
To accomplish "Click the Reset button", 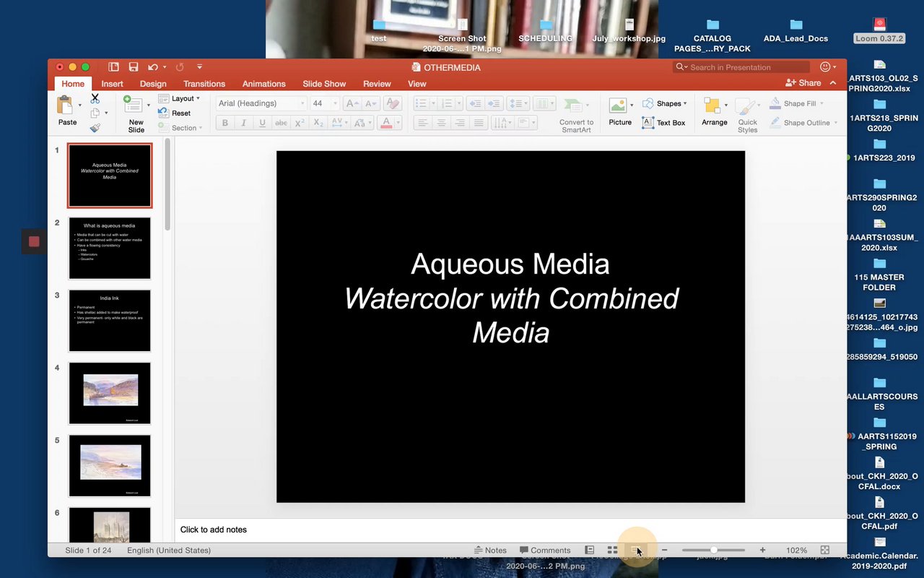I will pos(175,113).
